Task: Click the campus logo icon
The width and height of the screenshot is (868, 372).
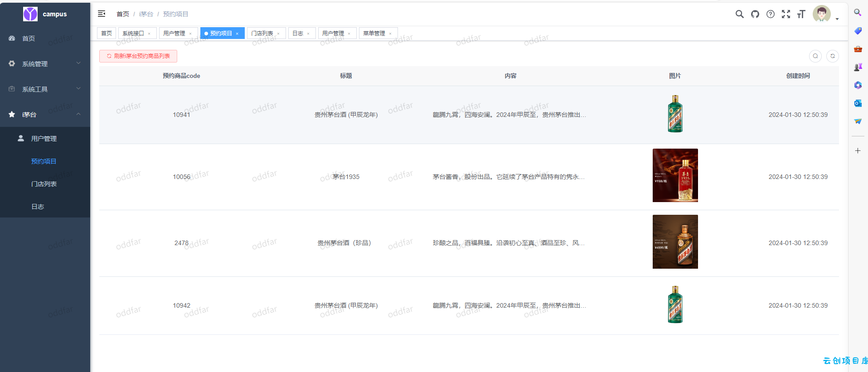Action: [x=30, y=14]
